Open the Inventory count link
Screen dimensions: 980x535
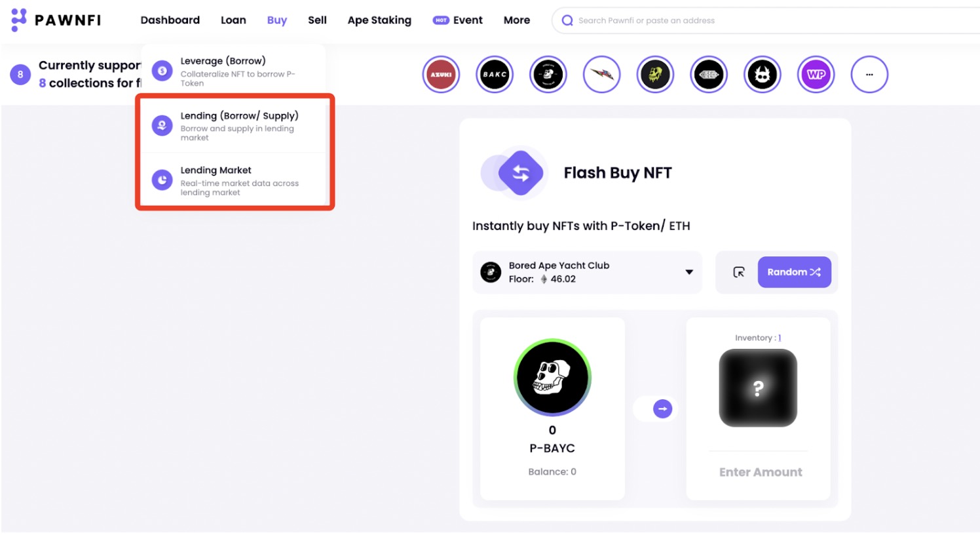point(780,338)
